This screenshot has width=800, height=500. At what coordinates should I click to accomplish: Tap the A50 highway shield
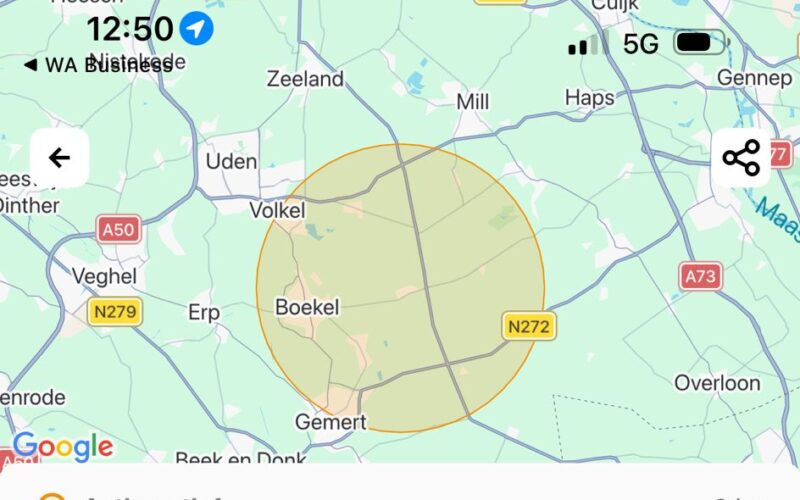point(118,230)
